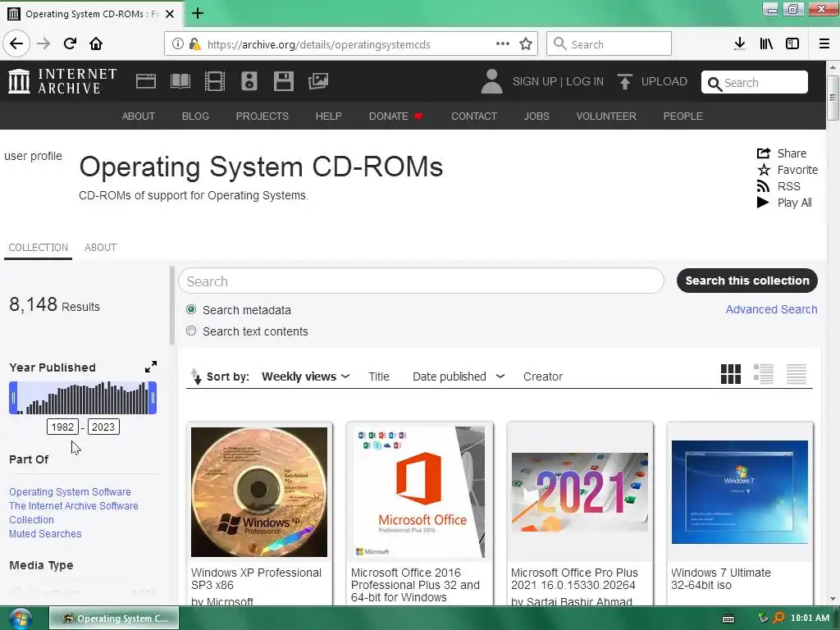Click the right handle of year slider
The image size is (840, 630).
coord(153,398)
